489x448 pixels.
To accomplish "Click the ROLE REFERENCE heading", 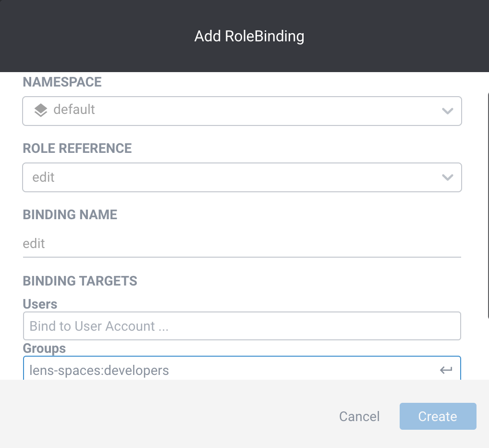I will [77, 148].
